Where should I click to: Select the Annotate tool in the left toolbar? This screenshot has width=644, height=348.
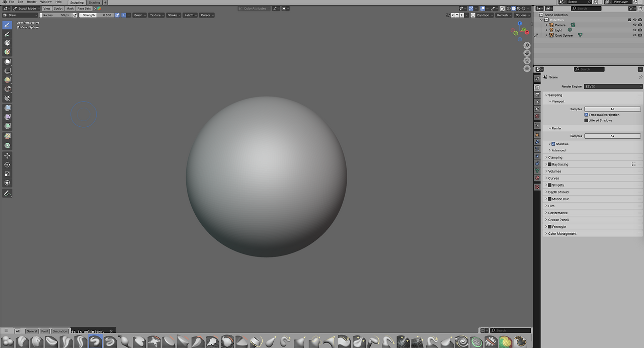pos(8,193)
